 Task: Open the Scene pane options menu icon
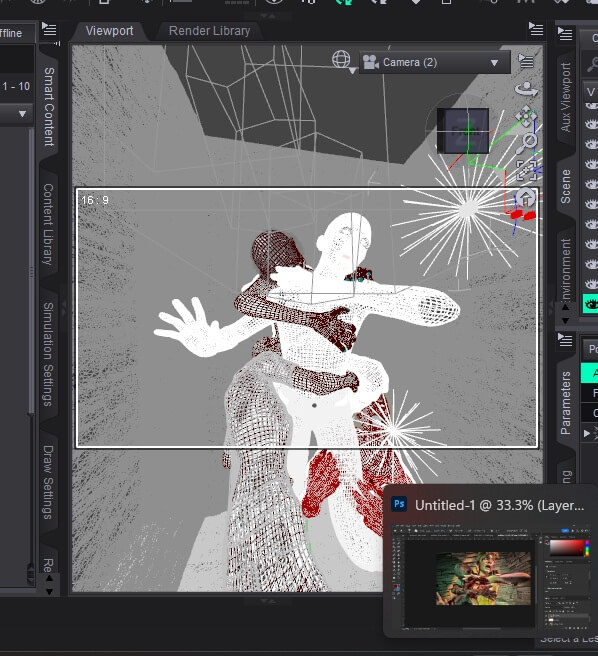[565, 34]
